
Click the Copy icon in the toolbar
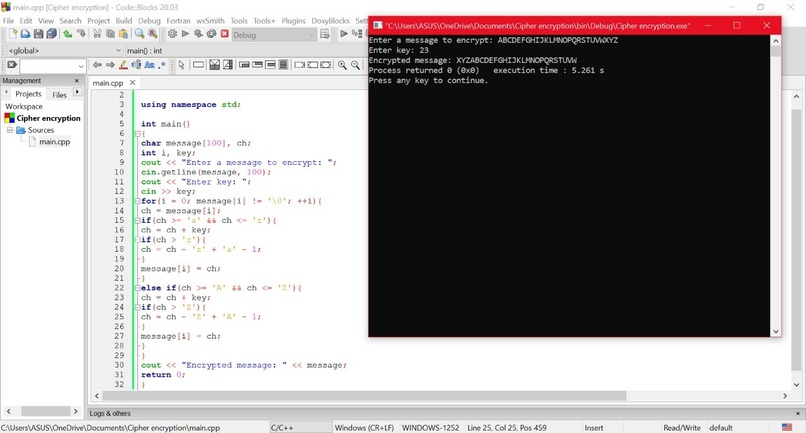(110, 34)
